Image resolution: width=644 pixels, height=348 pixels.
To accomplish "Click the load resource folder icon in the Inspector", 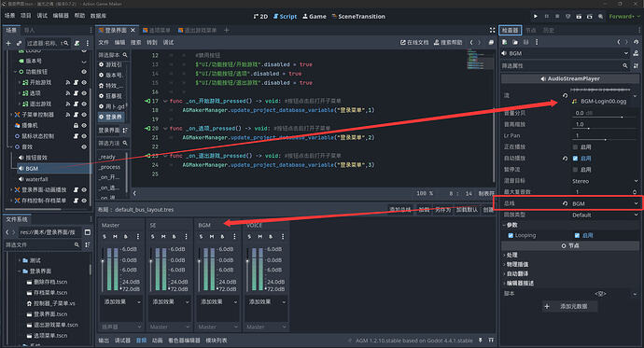I will pyautogui.click(x=515, y=42).
